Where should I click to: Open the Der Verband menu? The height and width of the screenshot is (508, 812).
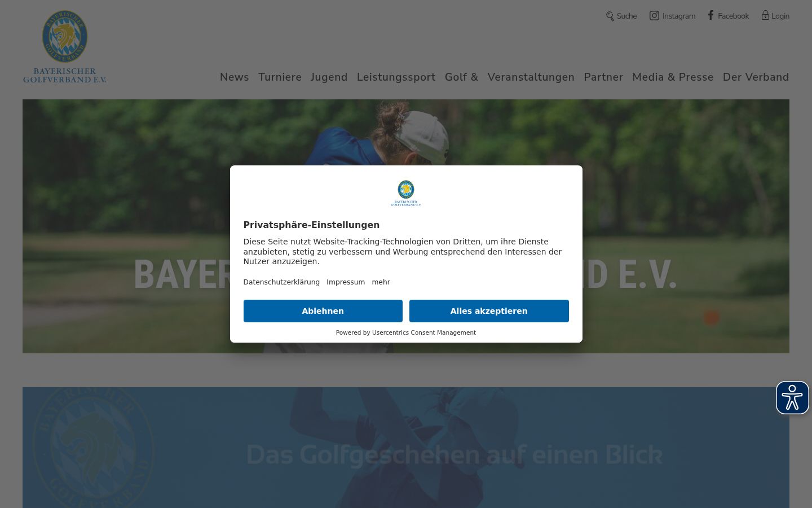coord(756,77)
